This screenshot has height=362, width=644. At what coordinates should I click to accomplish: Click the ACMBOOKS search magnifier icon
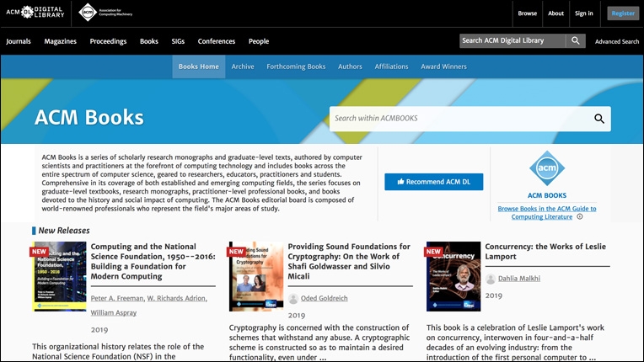(x=599, y=119)
